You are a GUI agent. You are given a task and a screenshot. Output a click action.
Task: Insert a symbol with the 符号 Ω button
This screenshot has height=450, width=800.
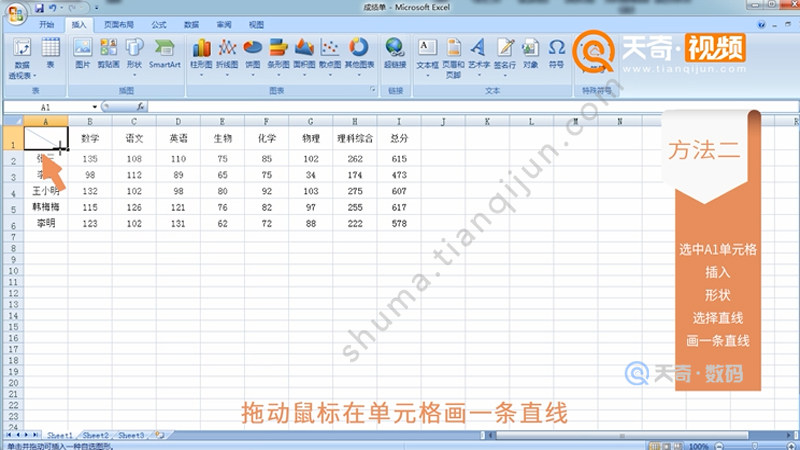[556, 53]
